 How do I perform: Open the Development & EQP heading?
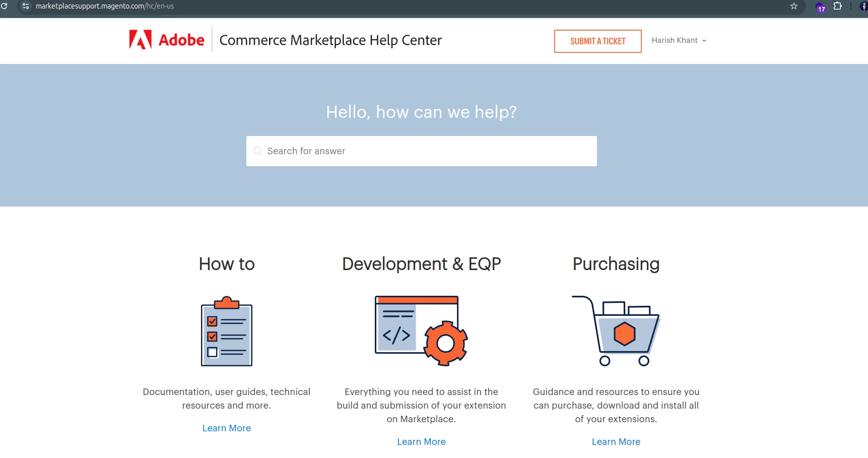point(422,264)
